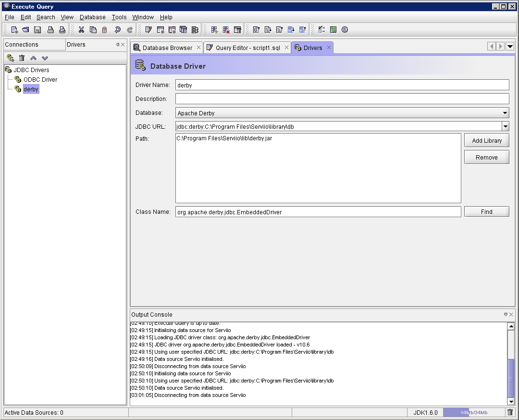Expand the JDBC URL combo box arrow
Image resolution: width=519 pixels, height=420 pixels.
(x=505, y=126)
